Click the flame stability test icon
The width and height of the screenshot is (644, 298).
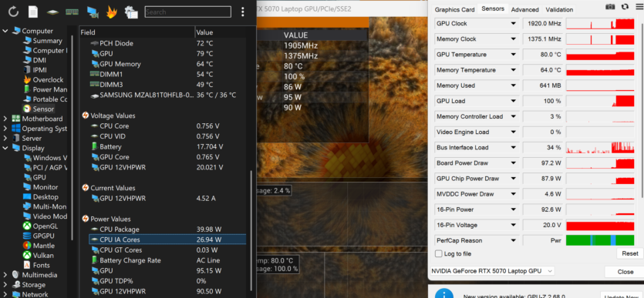pos(111,12)
